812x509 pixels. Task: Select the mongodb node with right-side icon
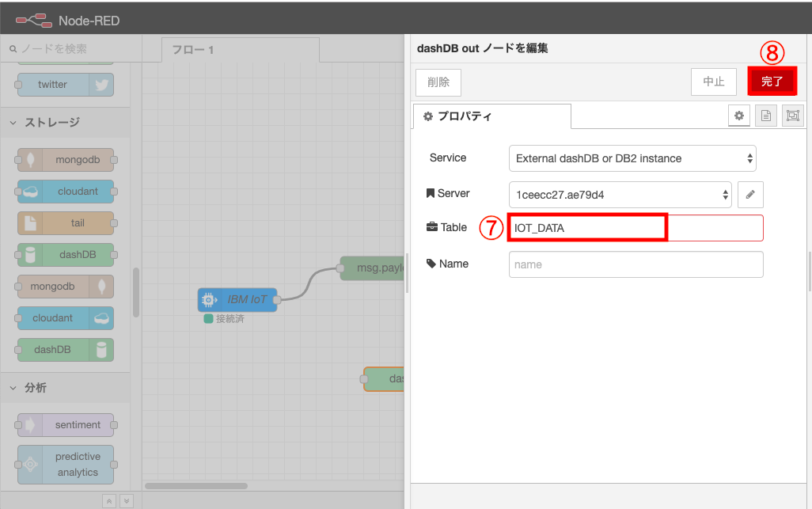pos(65,287)
